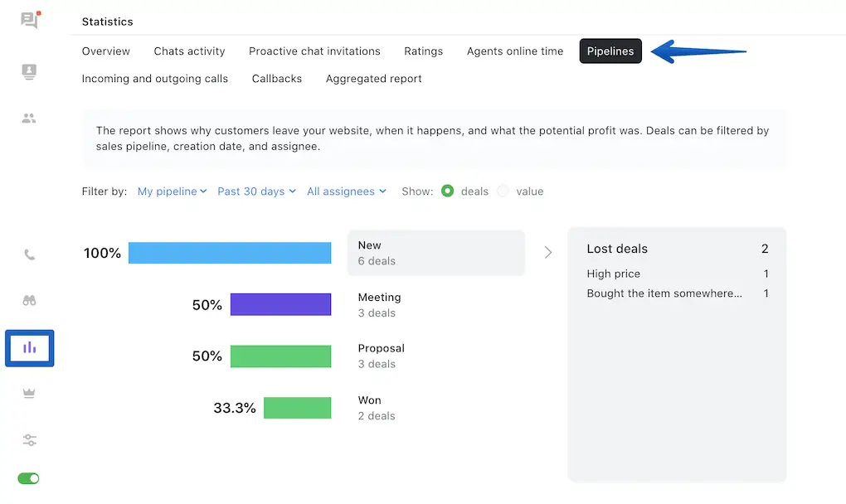
Task: Switch to the Chats activity tab
Action: click(189, 51)
